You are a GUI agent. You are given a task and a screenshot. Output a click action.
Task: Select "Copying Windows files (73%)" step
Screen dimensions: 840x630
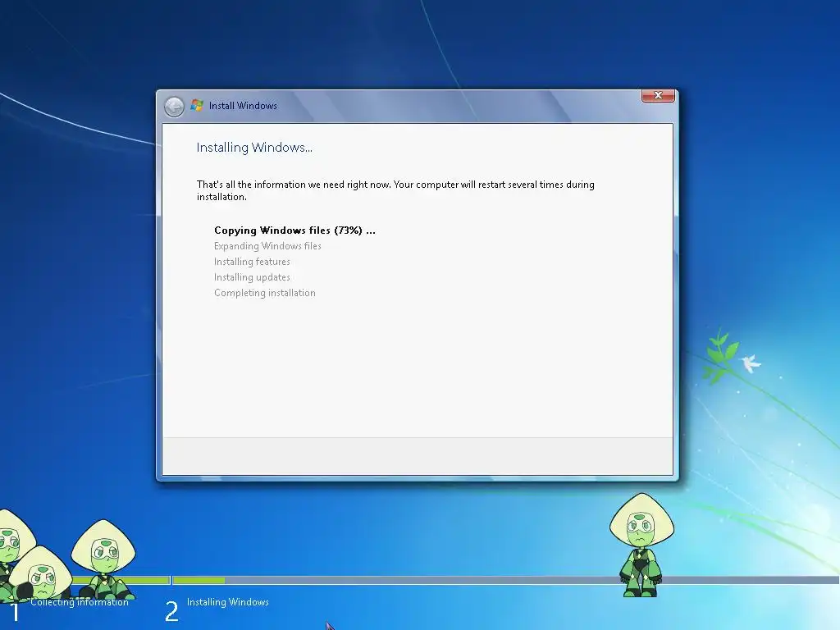(294, 231)
